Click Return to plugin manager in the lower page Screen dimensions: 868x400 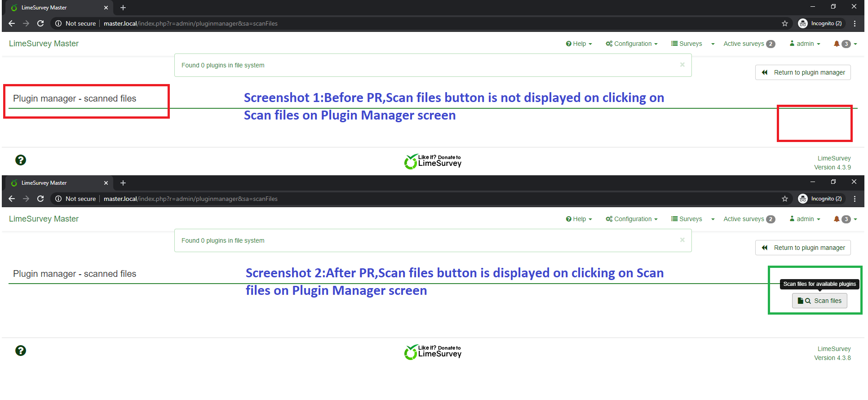pos(803,248)
